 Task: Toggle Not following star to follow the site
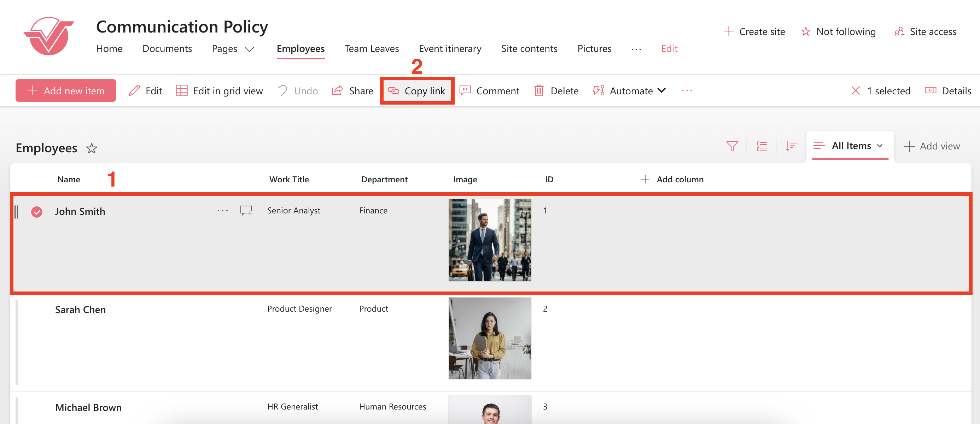tap(805, 31)
